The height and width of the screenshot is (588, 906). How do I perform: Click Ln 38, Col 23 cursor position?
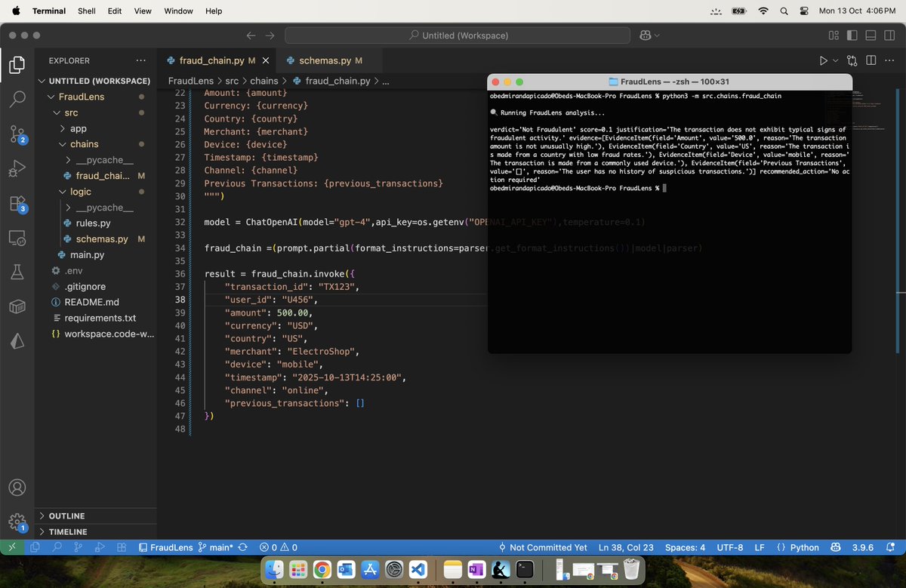(626, 547)
